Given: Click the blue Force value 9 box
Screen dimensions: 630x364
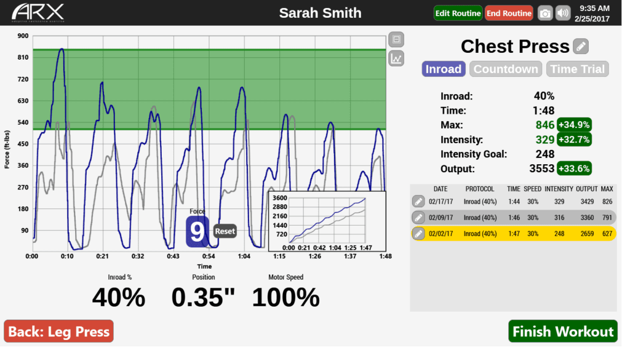Looking at the screenshot, I should click(x=197, y=232).
